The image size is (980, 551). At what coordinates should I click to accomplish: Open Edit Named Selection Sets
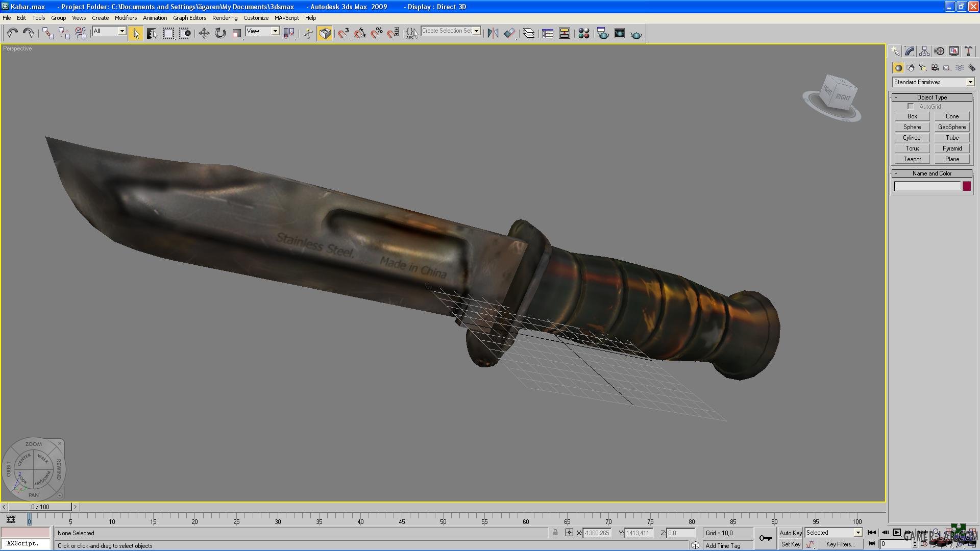click(411, 33)
